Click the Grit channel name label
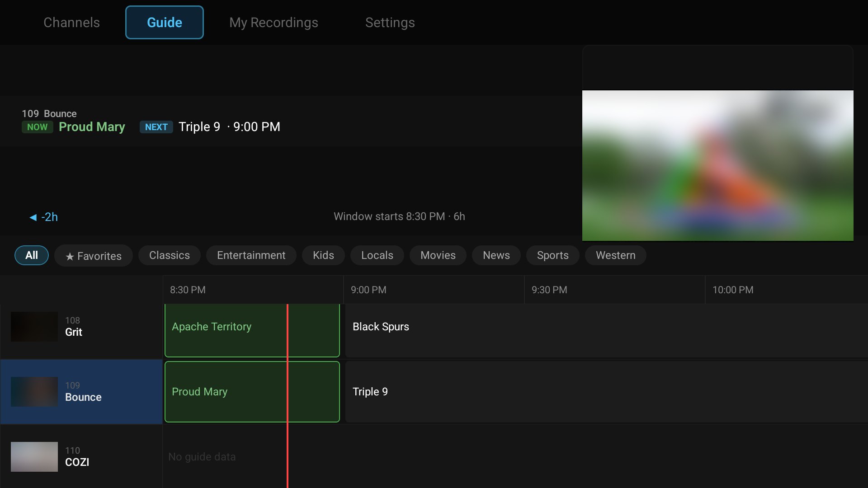The width and height of the screenshot is (868, 488). tap(74, 332)
